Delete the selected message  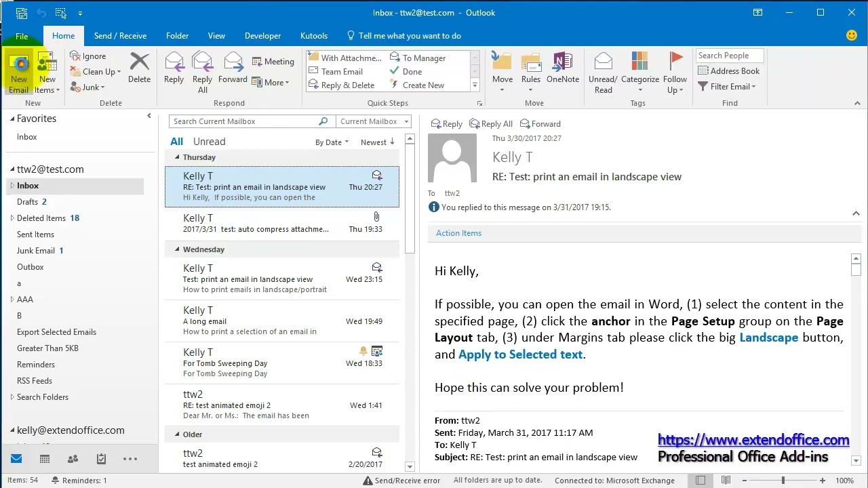(x=139, y=68)
